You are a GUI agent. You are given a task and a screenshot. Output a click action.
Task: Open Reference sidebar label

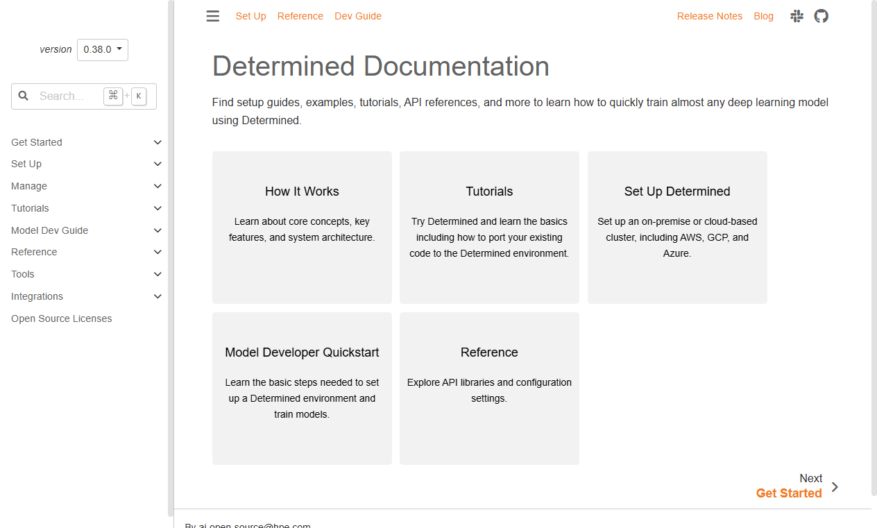[34, 252]
